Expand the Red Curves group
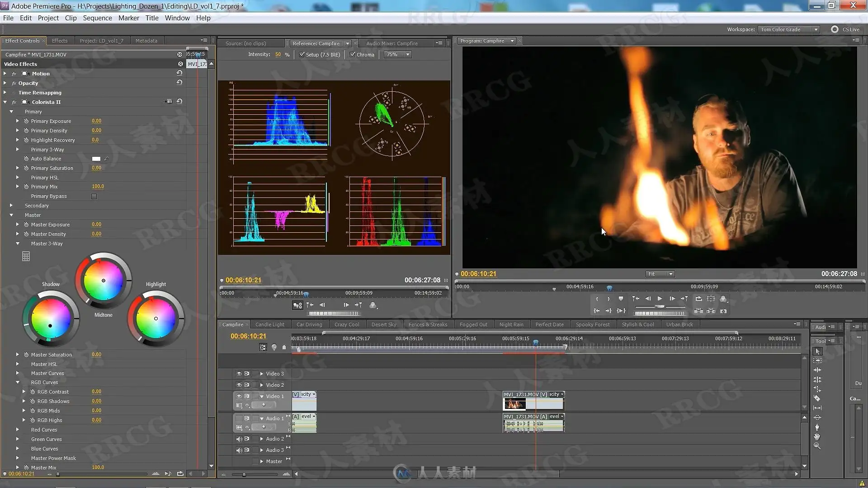The image size is (868, 488). click(18, 430)
